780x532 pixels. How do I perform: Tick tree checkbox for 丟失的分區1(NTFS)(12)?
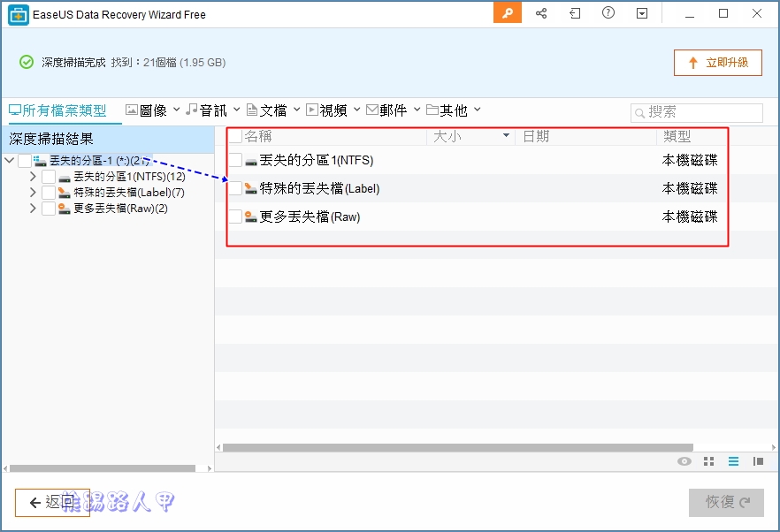(x=49, y=177)
